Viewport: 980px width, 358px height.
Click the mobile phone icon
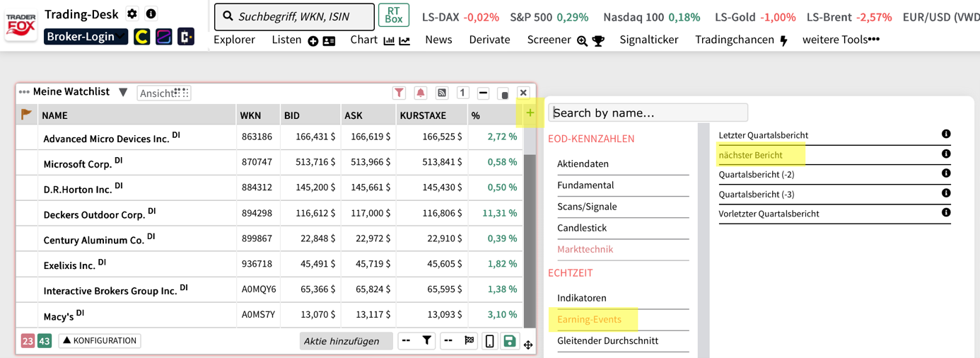click(489, 341)
